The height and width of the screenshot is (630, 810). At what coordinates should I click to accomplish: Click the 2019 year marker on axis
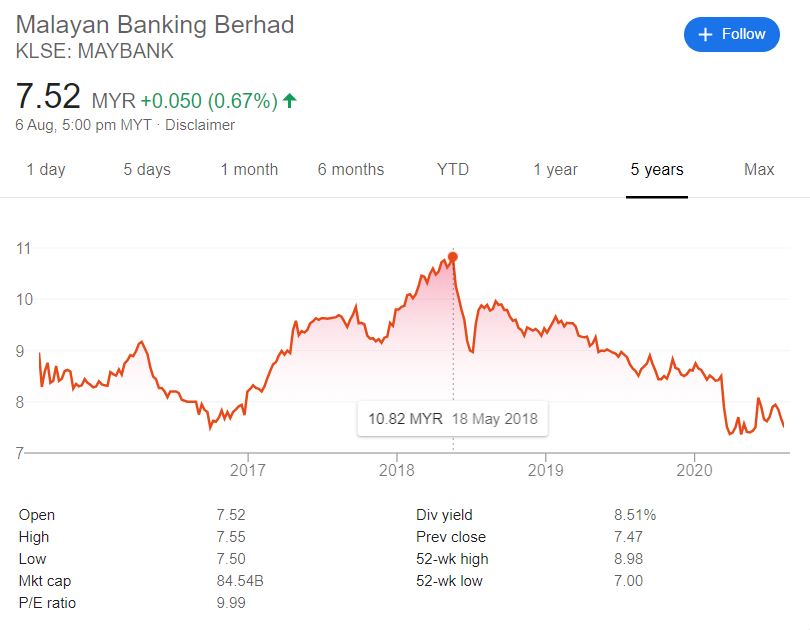coord(546,470)
